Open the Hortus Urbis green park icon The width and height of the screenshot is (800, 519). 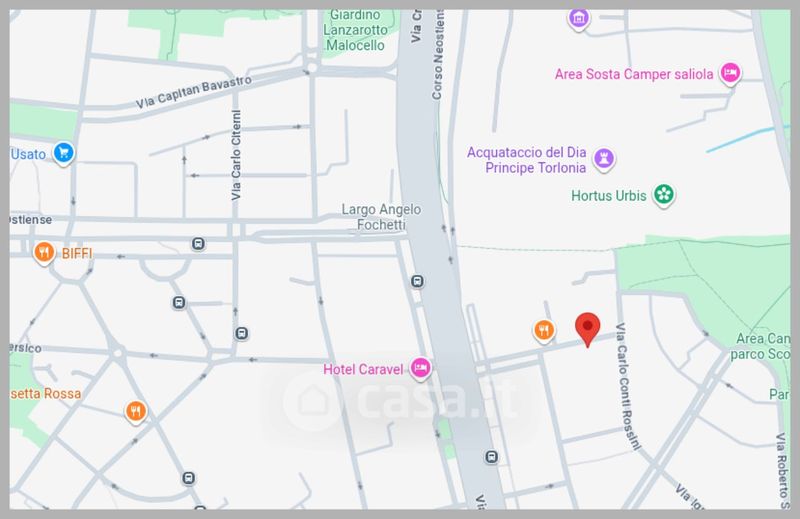pyautogui.click(x=664, y=194)
